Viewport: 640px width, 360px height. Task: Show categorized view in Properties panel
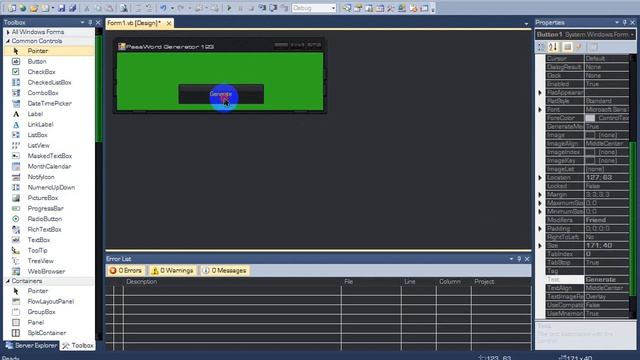point(541,47)
